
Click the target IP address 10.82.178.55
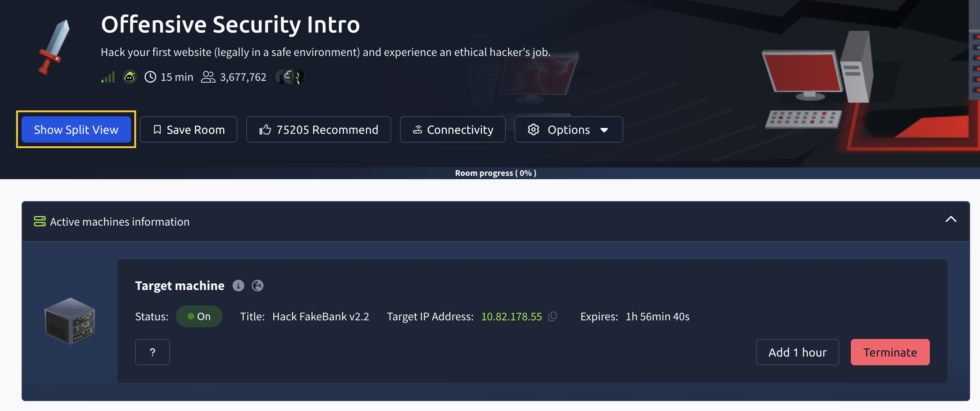click(x=511, y=316)
